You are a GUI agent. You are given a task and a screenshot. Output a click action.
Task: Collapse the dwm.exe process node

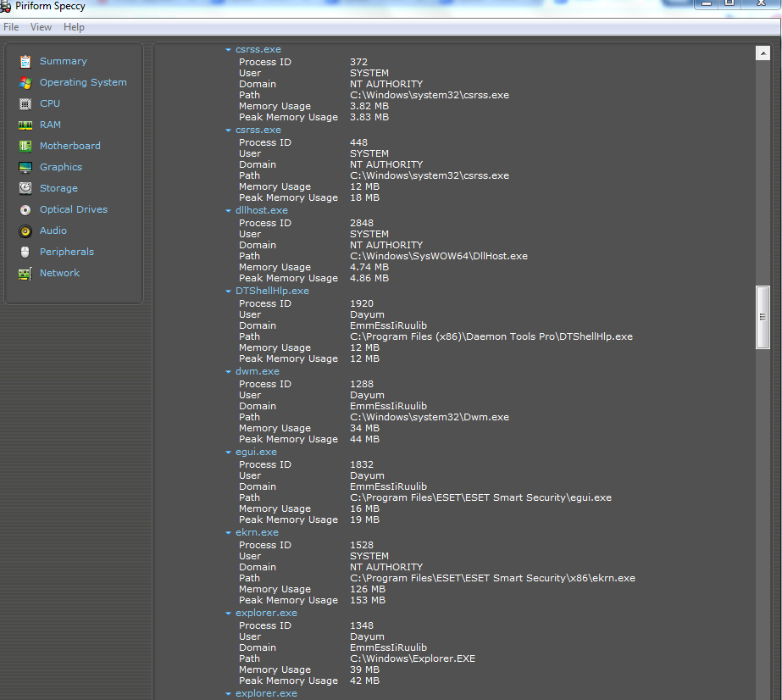[228, 372]
